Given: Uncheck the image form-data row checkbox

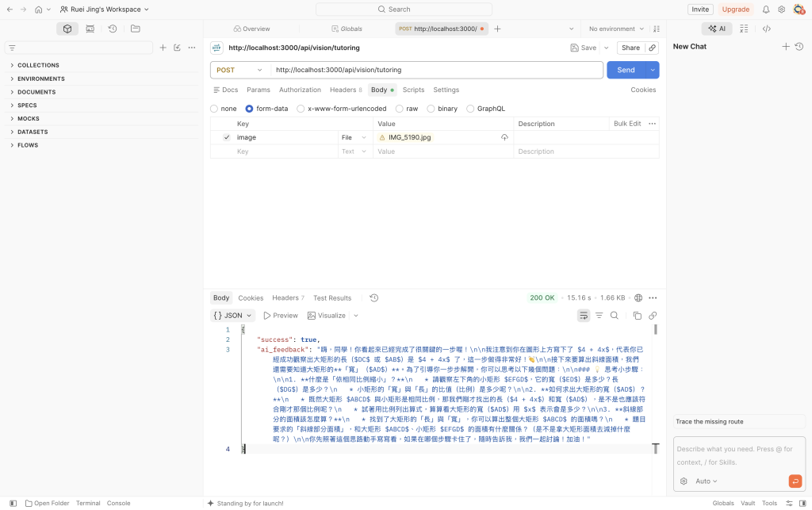Looking at the screenshot, I should pos(226,137).
